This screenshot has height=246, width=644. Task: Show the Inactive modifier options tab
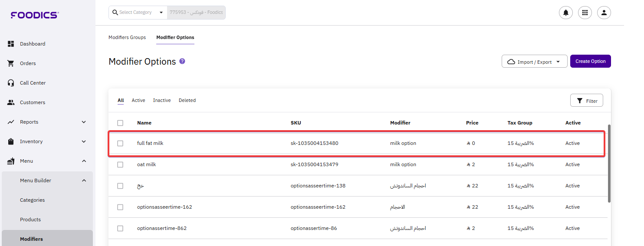pyautogui.click(x=162, y=100)
